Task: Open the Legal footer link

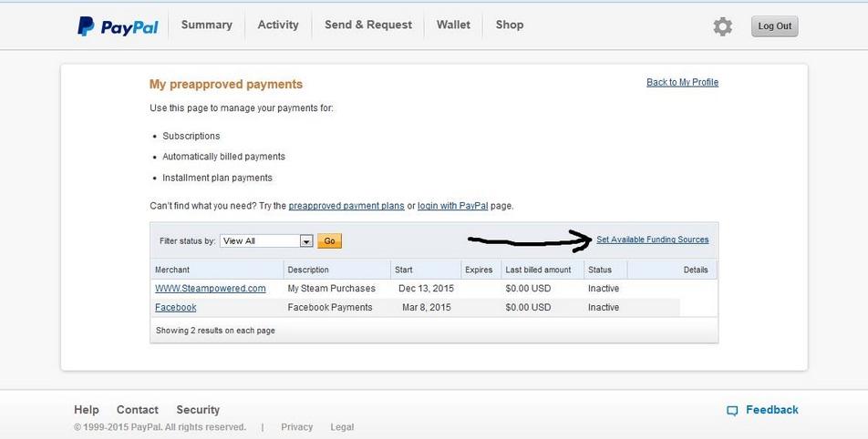Action: tap(342, 427)
